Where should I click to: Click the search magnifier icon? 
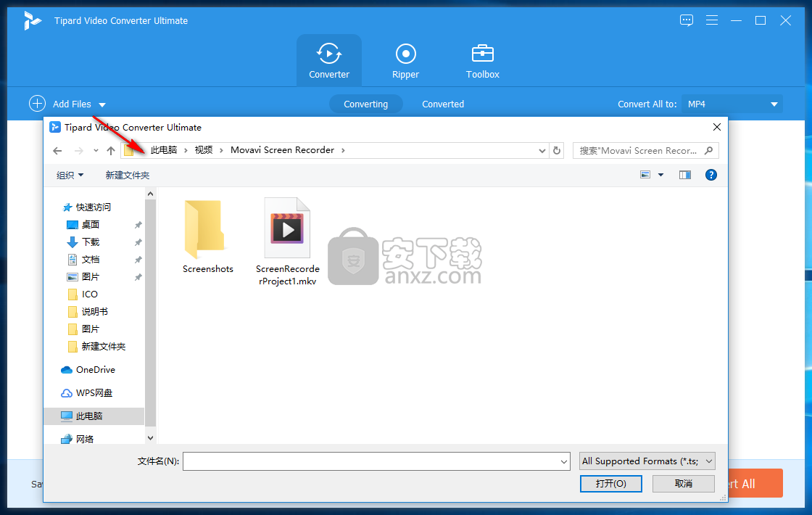pos(709,150)
